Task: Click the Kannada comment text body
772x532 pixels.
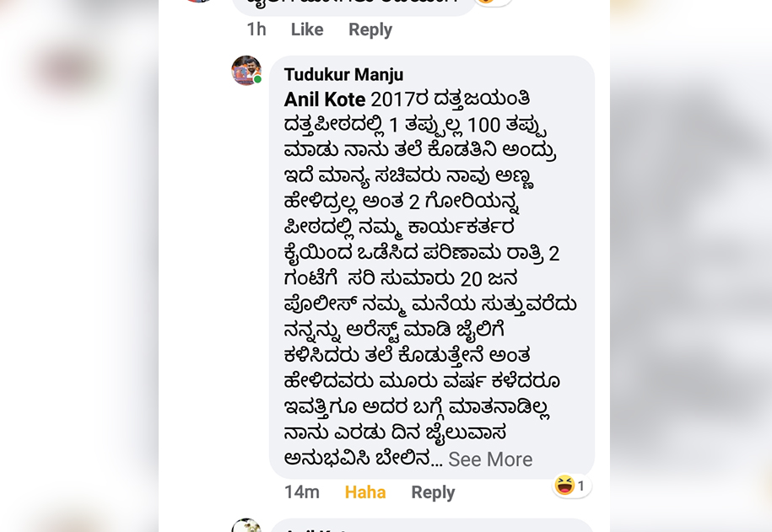Action: point(429,278)
